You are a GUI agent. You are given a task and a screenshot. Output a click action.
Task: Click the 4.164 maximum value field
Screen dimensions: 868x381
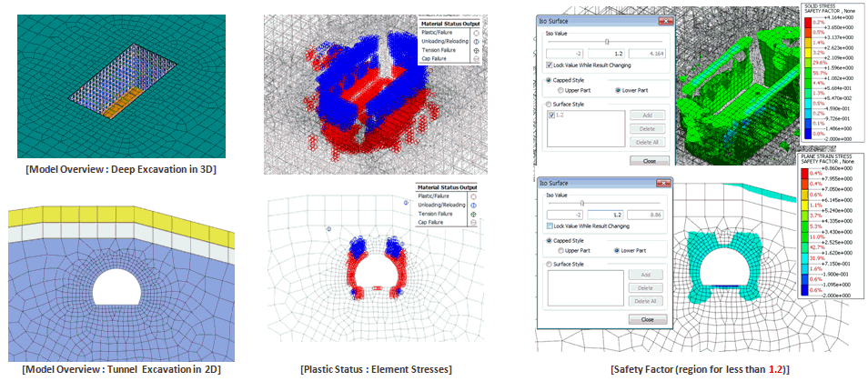[648, 54]
